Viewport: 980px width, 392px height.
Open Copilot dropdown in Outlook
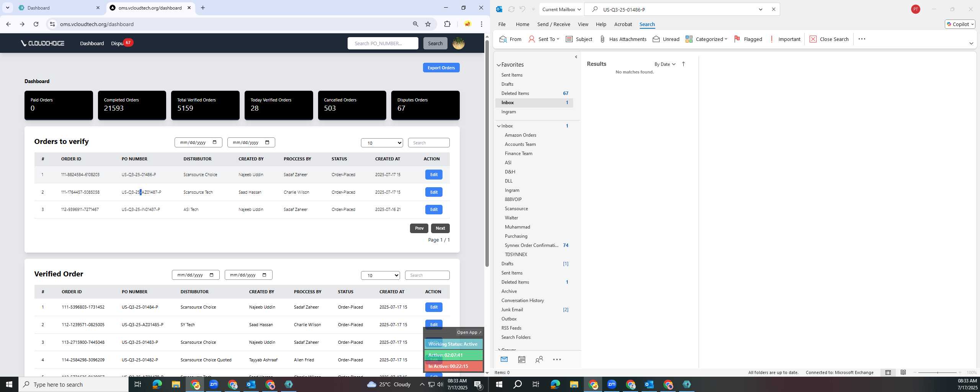pos(960,24)
